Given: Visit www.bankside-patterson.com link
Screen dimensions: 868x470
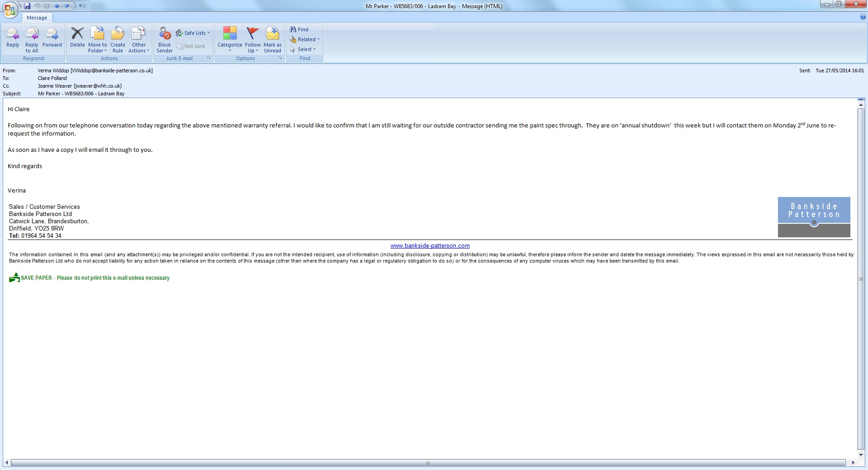Looking at the screenshot, I should [430, 246].
